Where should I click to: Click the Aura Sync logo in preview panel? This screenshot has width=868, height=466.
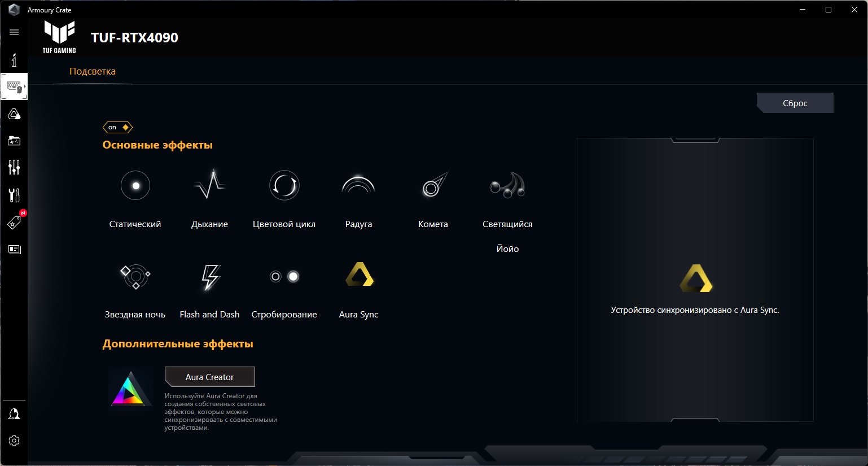point(696,278)
